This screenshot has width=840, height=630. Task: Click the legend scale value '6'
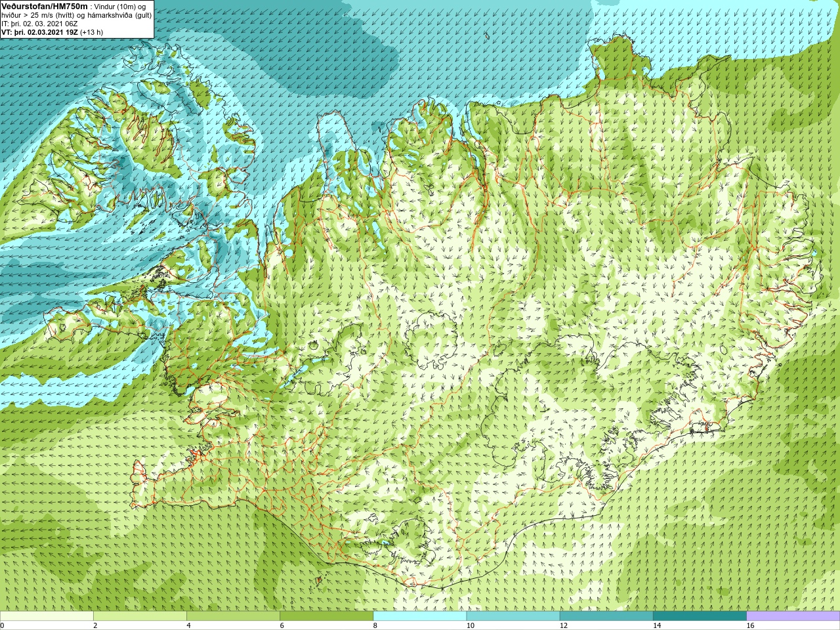click(x=282, y=626)
